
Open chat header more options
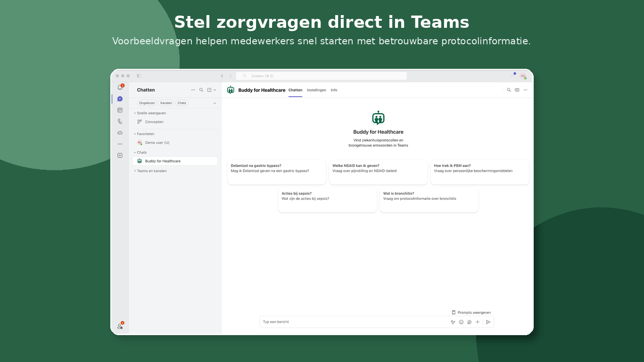525,90
